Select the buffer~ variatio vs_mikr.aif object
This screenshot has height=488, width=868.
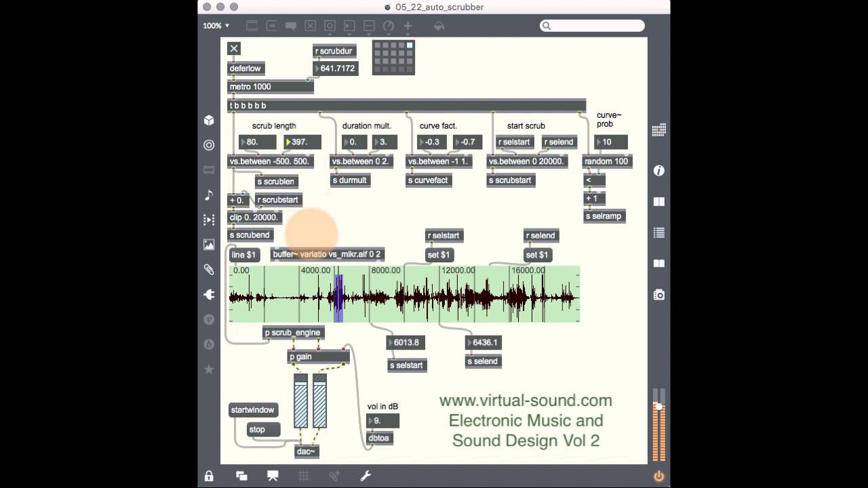(x=328, y=254)
